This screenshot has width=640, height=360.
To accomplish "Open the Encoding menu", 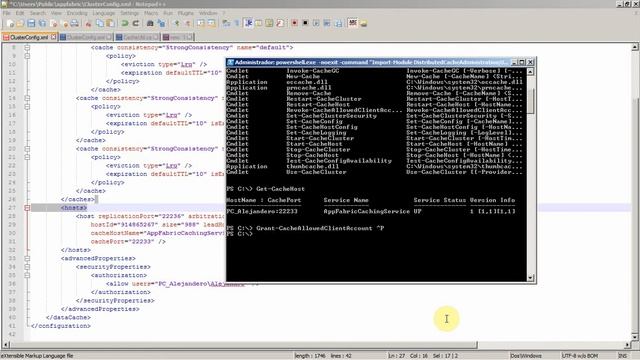I will [x=77, y=13].
